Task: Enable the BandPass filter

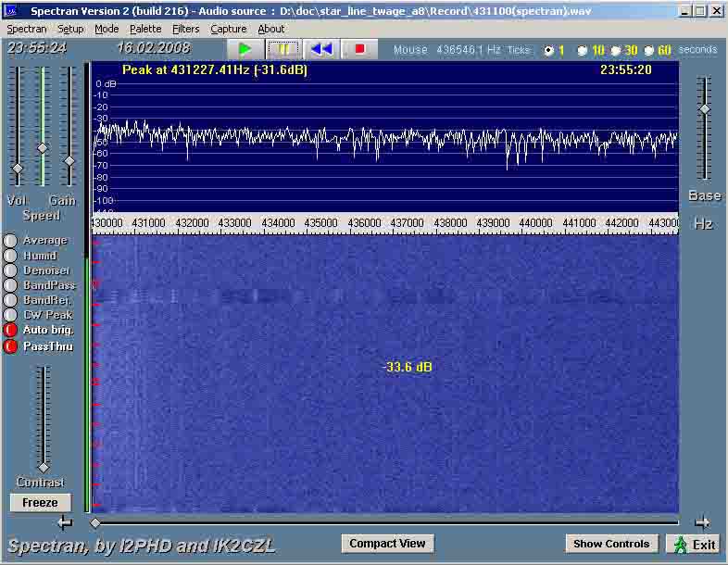Action: pyautogui.click(x=10, y=285)
